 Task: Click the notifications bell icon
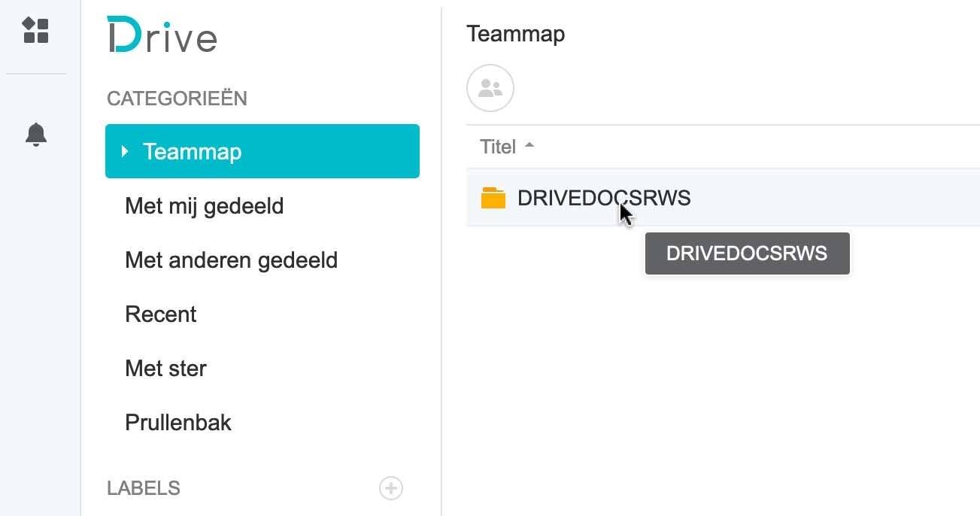(35, 135)
